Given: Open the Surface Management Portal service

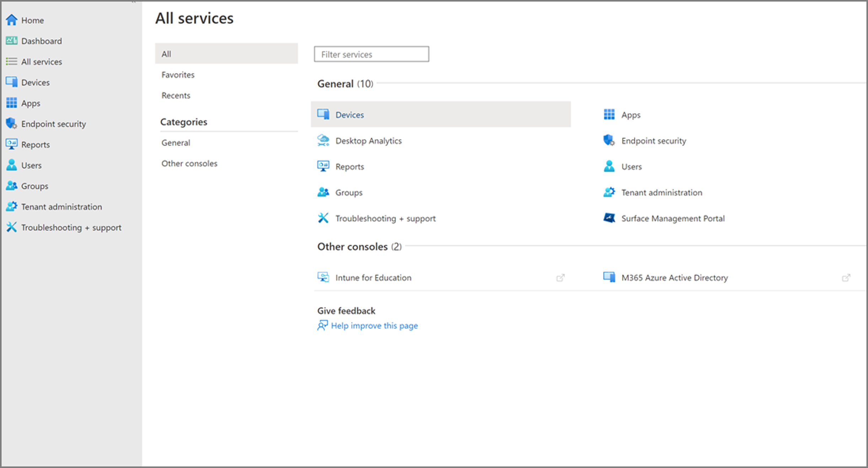Looking at the screenshot, I should pos(673,218).
